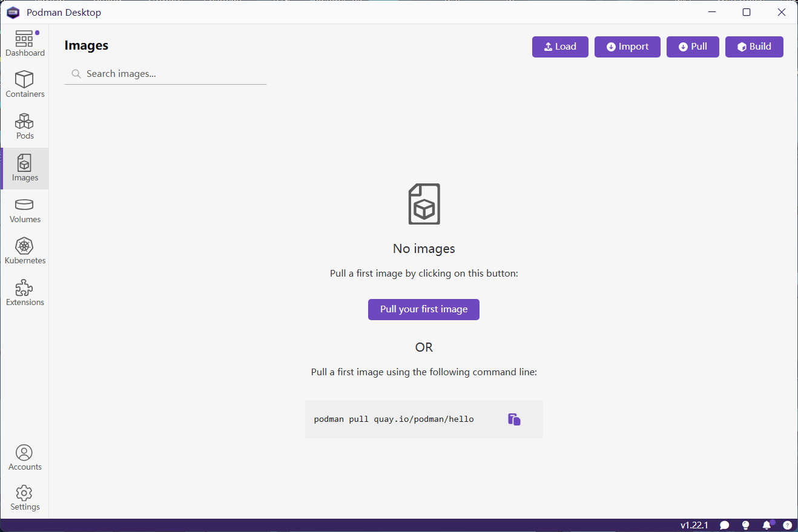Open notifications bell in status bar
The image size is (798, 532).
(767, 525)
